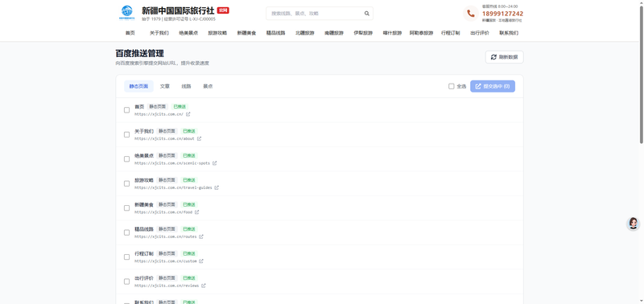Open external link icon for /routes URL

click(x=201, y=236)
